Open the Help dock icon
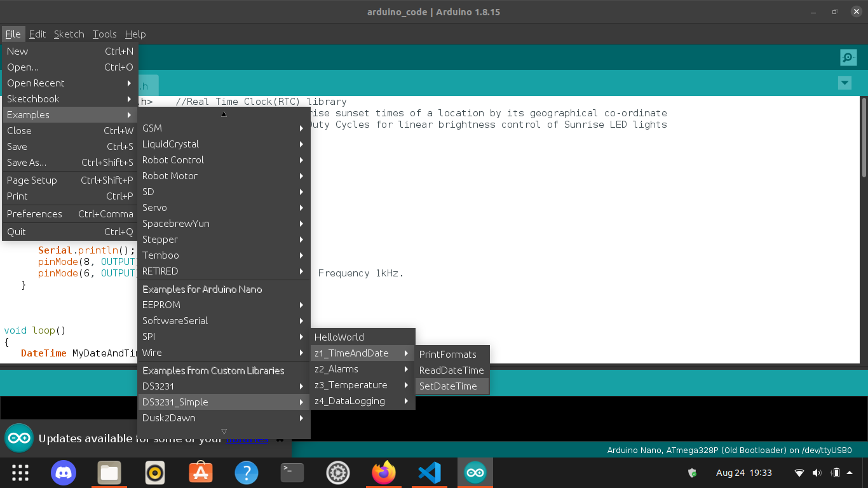 point(247,473)
